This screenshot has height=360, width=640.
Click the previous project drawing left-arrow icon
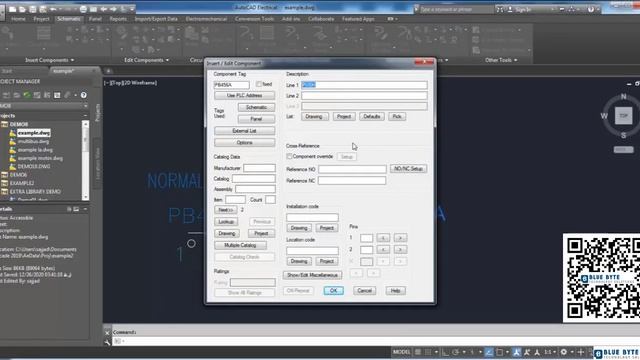(104, 9)
